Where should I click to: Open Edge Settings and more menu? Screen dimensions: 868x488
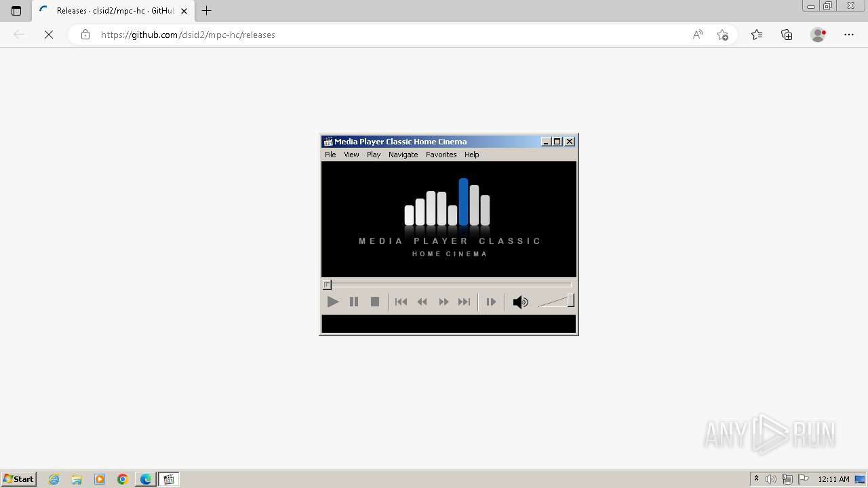[849, 35]
